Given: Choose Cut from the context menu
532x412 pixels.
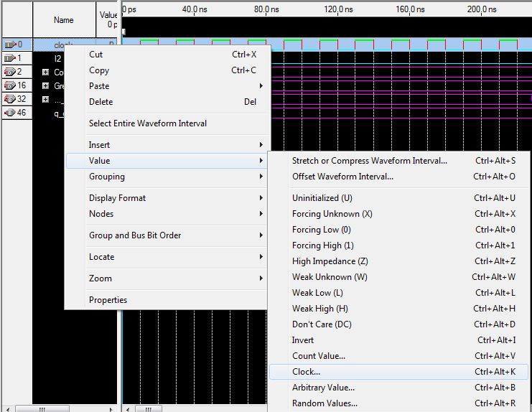Looking at the screenshot, I should pos(96,55).
